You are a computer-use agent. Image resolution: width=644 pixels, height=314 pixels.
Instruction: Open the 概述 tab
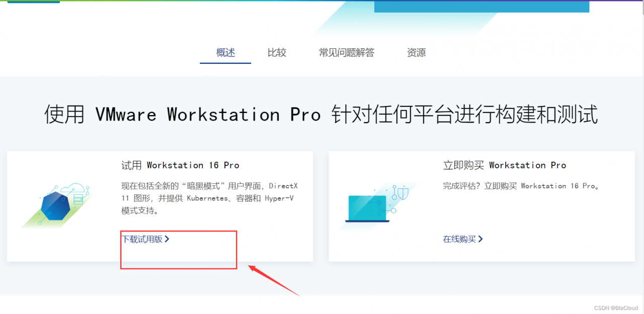pos(225,53)
